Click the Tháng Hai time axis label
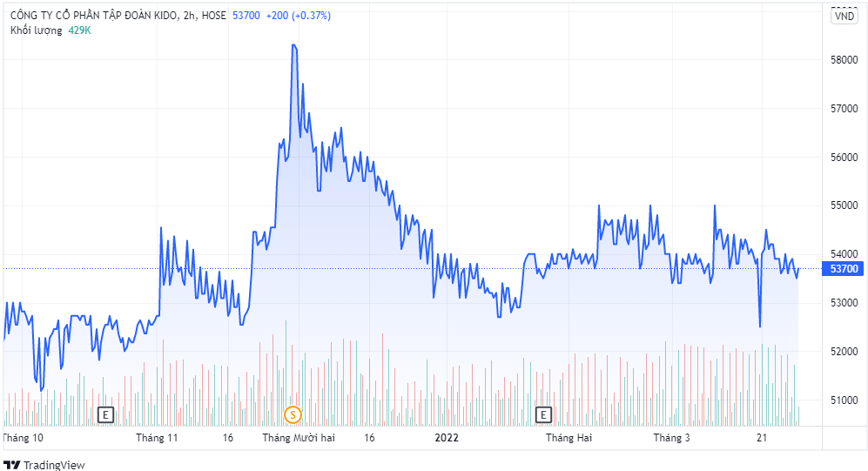868x471 pixels. click(569, 438)
